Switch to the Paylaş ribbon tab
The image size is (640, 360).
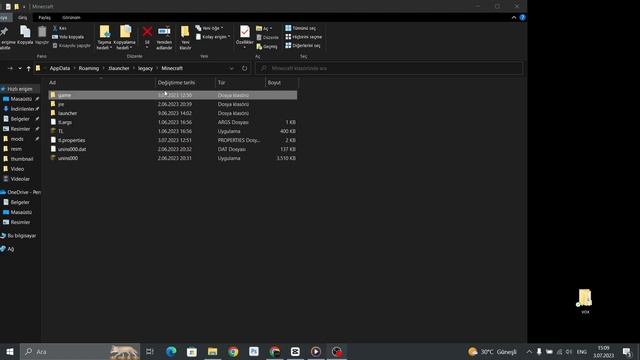click(44, 18)
